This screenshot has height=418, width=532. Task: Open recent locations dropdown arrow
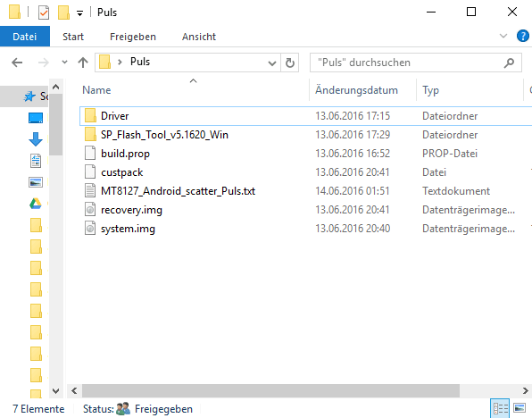click(x=64, y=63)
